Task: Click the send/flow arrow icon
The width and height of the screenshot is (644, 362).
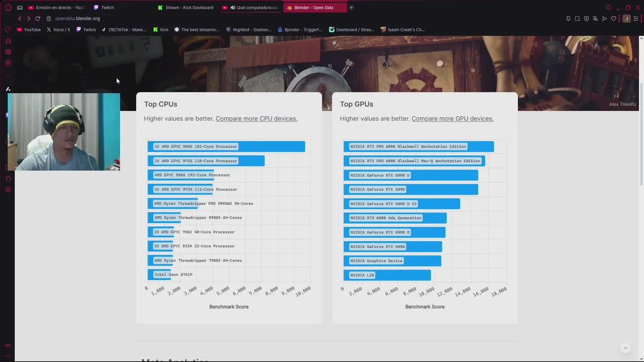Action: click(604, 19)
